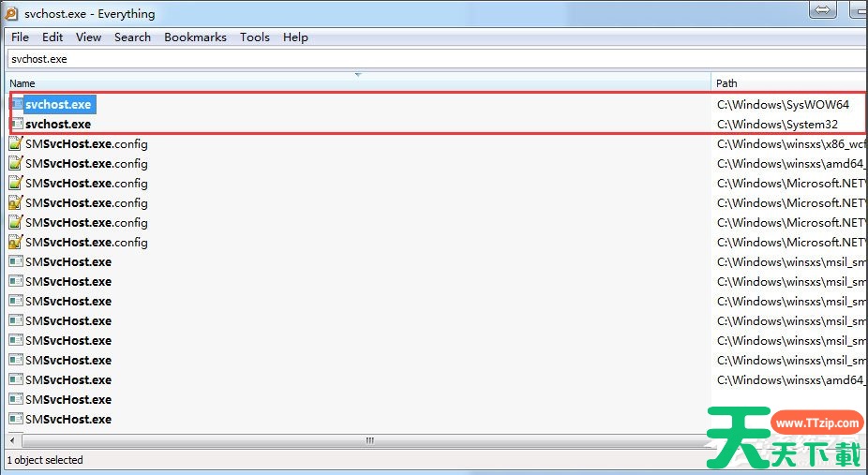868x475 pixels.
Task: Click the config file icon in the x86_wcf row
Action: (16, 143)
